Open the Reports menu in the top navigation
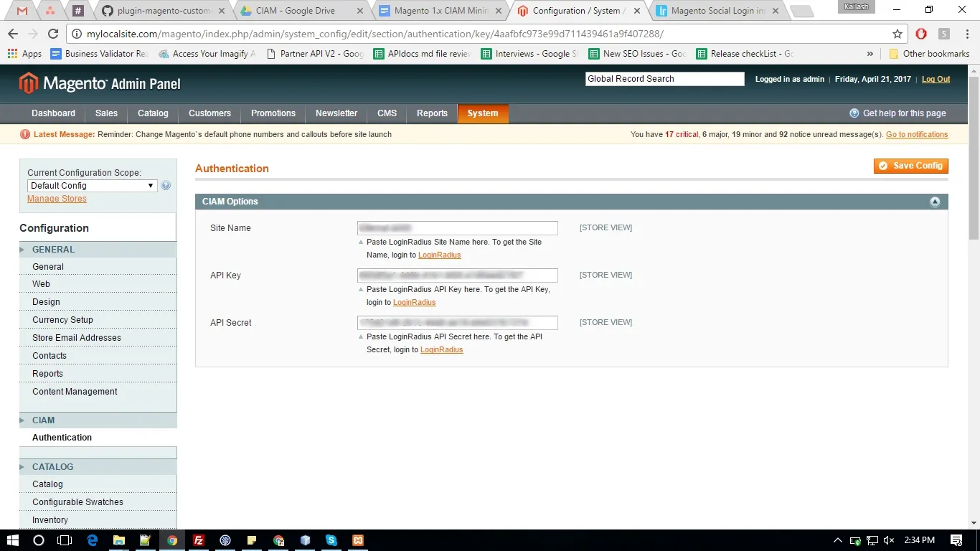The width and height of the screenshot is (980, 551). tap(432, 113)
